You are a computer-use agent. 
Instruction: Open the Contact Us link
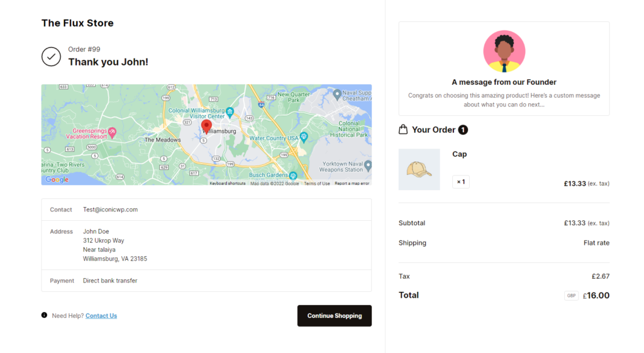coord(101,316)
